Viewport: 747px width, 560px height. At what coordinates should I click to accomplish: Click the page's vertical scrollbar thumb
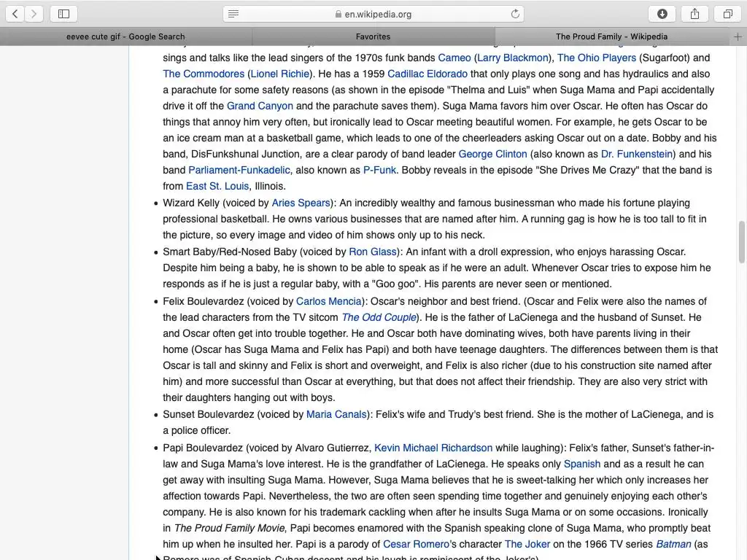pyautogui.click(x=741, y=242)
